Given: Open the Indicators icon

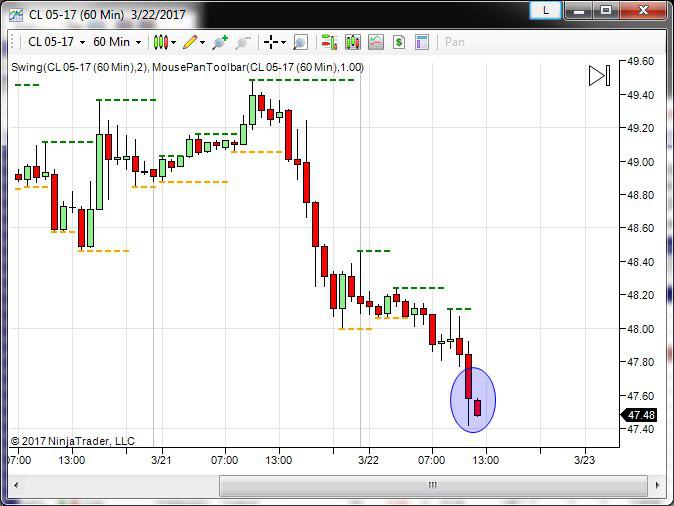Looking at the screenshot, I should (376, 42).
